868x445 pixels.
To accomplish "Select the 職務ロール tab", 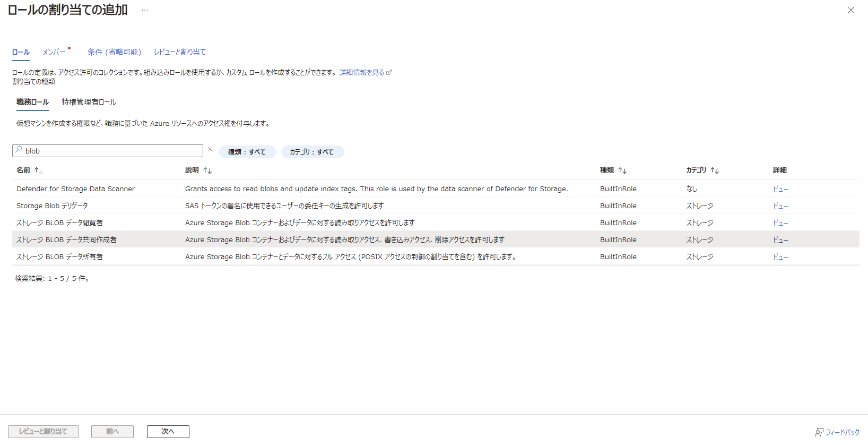I will (x=32, y=102).
